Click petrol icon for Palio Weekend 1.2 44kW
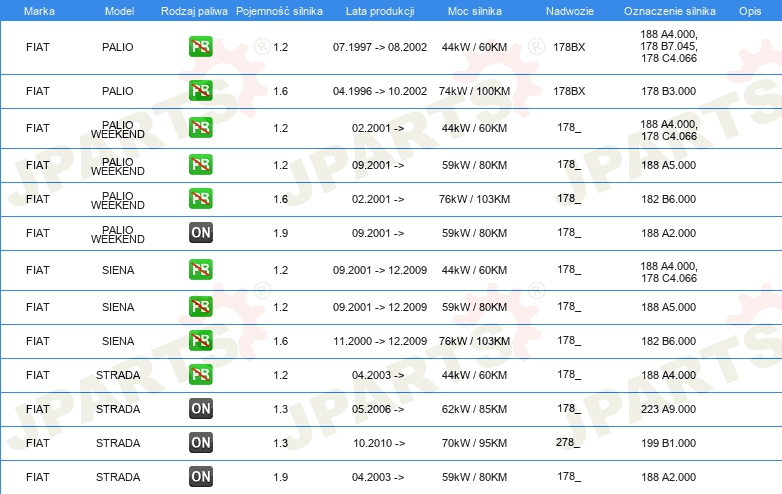Screen dimensions: 782x494 (200, 128)
